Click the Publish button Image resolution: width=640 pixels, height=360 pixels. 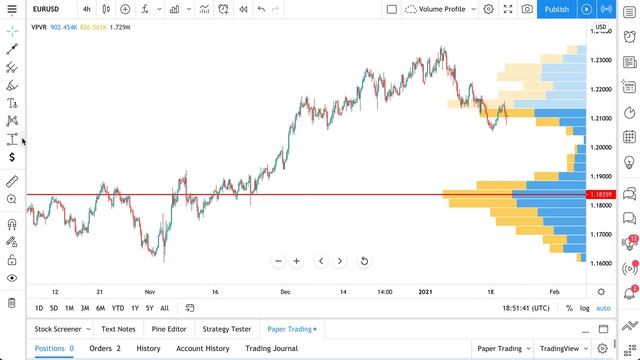556,9
